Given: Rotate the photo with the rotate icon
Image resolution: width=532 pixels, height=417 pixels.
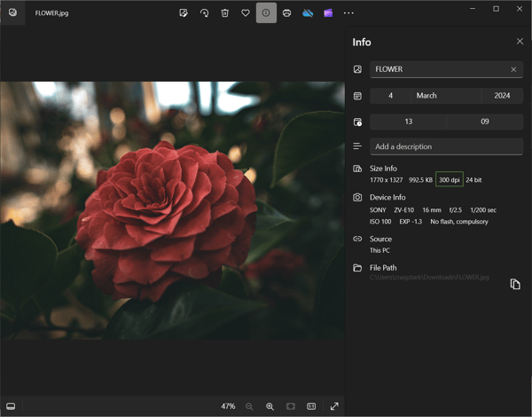Looking at the screenshot, I should 204,13.
